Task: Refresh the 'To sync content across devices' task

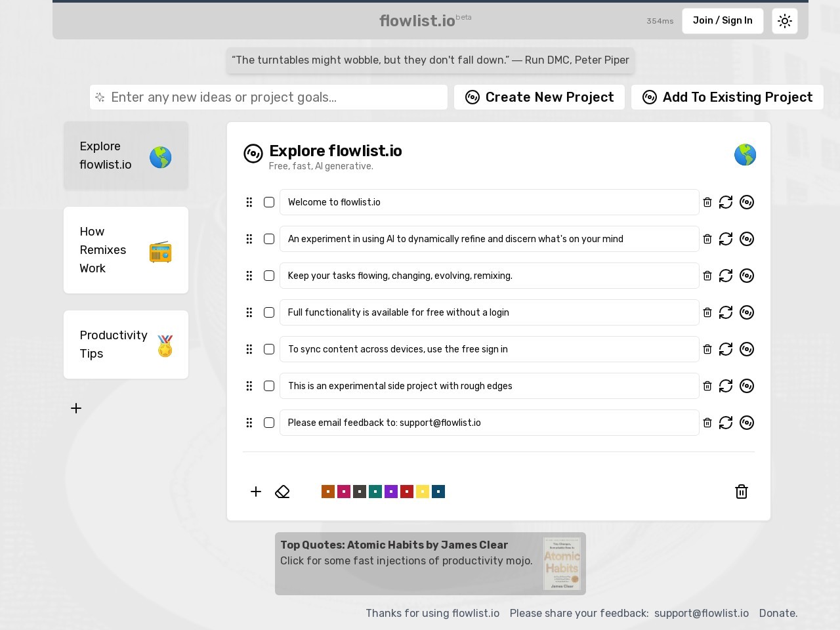Action: click(726, 349)
